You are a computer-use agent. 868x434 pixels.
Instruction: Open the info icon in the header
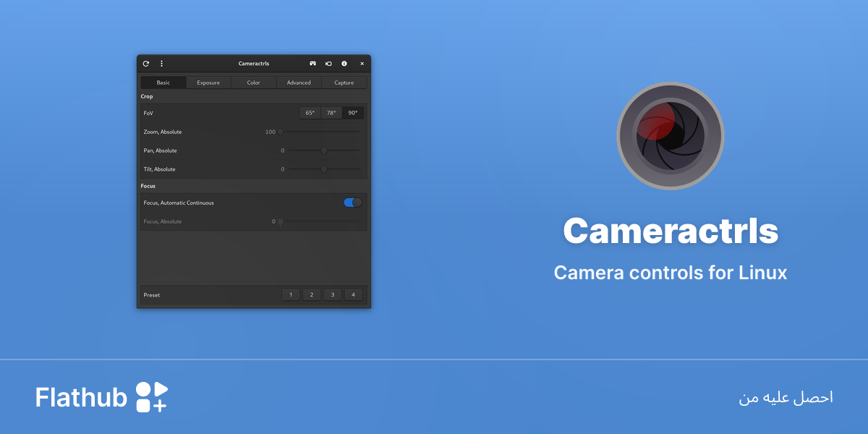[x=344, y=64]
